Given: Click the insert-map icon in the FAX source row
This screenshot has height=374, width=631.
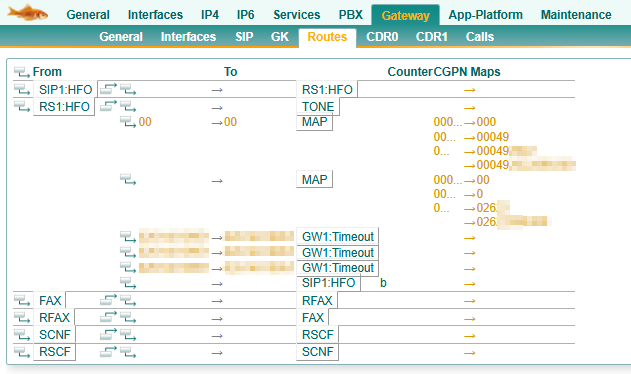Looking at the screenshot, I should coord(128,301).
